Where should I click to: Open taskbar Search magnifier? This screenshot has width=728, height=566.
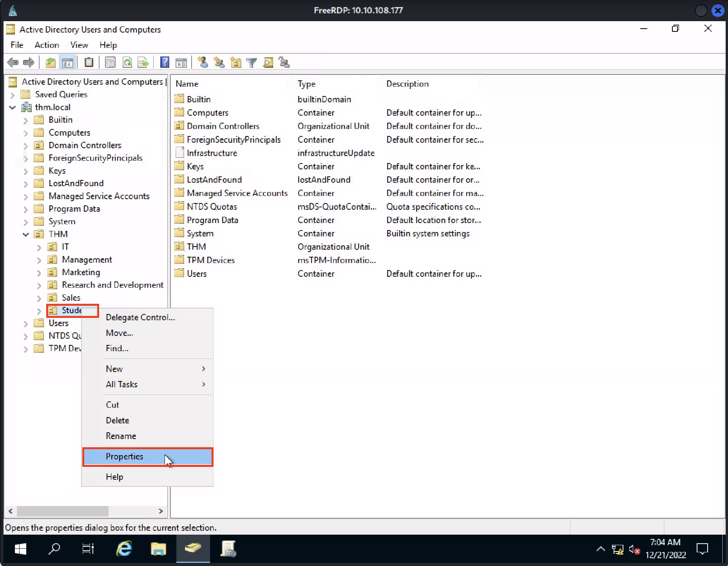tap(54, 549)
